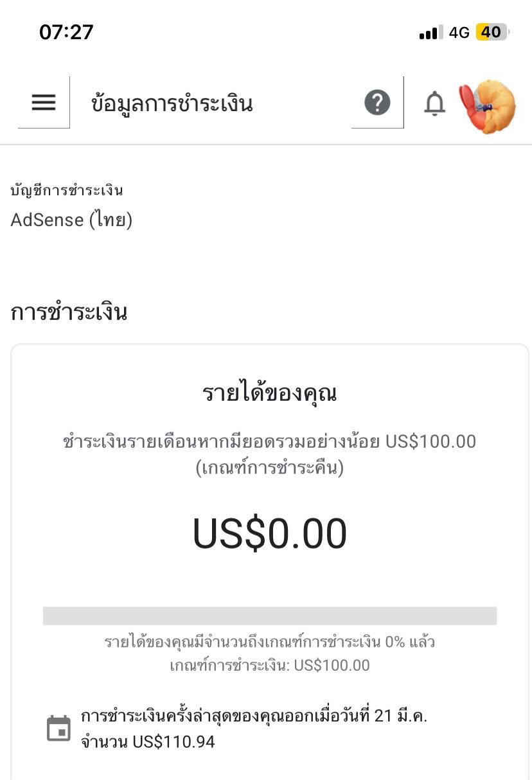Tap the US$0.00 earnings balance

click(270, 534)
